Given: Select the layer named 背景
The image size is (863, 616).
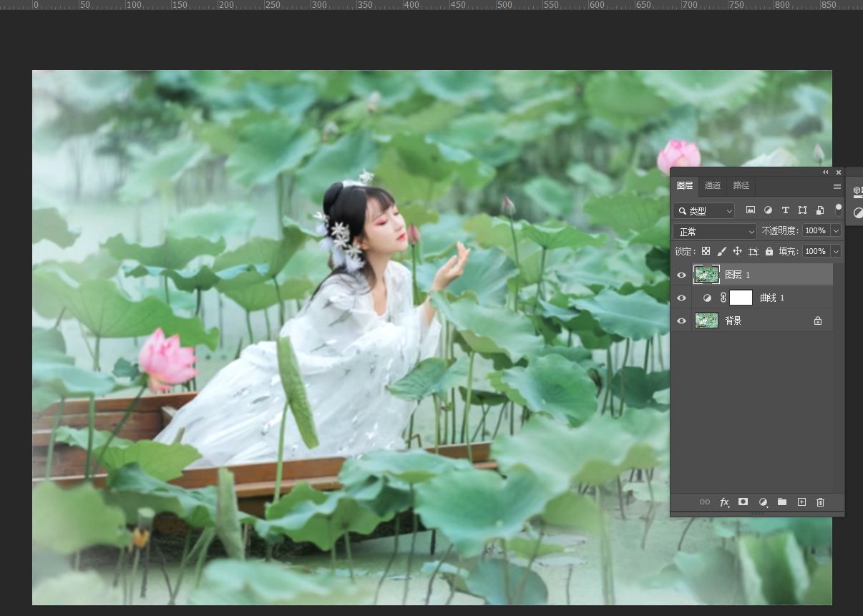Looking at the screenshot, I should pos(733,321).
